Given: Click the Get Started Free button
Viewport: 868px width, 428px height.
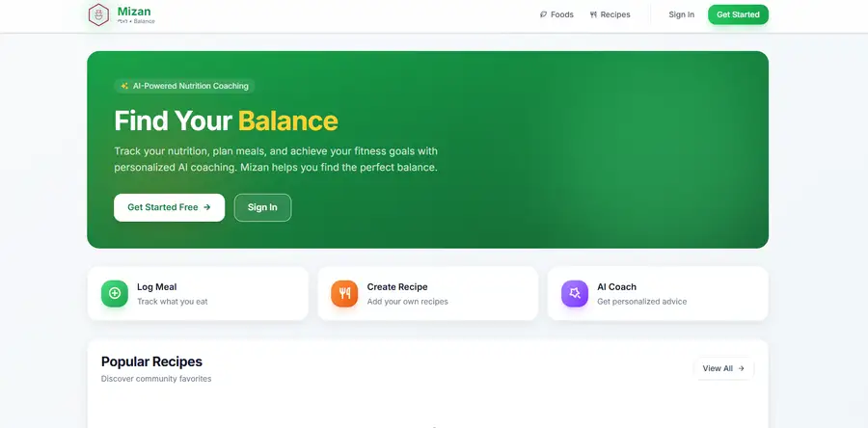Looking at the screenshot, I should coord(170,207).
